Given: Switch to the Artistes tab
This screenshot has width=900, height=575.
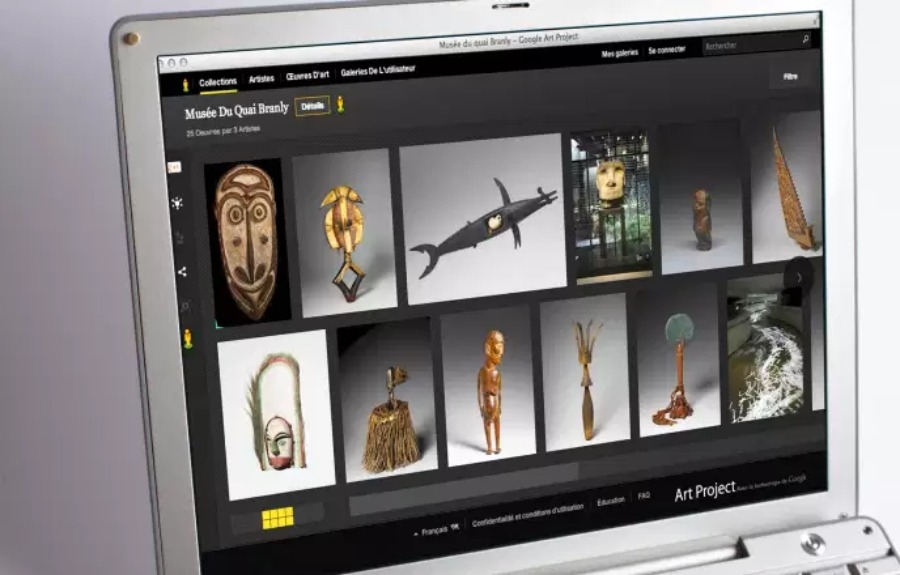Looking at the screenshot, I should (x=261, y=79).
